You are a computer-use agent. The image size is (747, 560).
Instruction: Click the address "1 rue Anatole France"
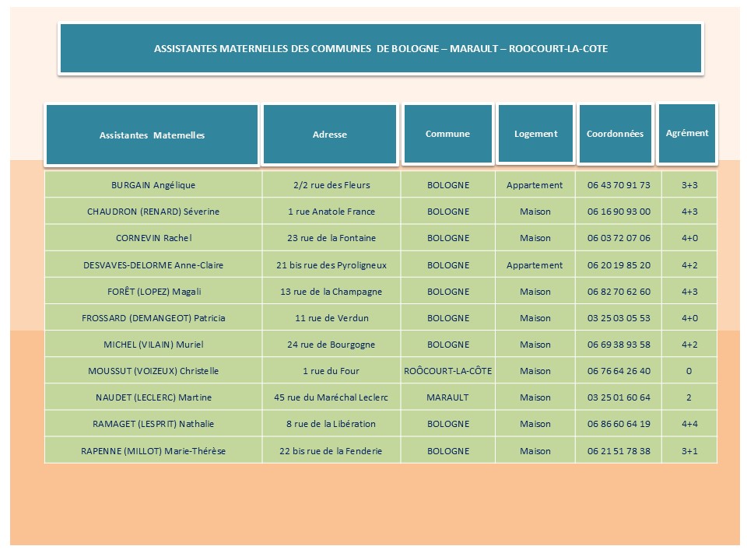click(331, 212)
